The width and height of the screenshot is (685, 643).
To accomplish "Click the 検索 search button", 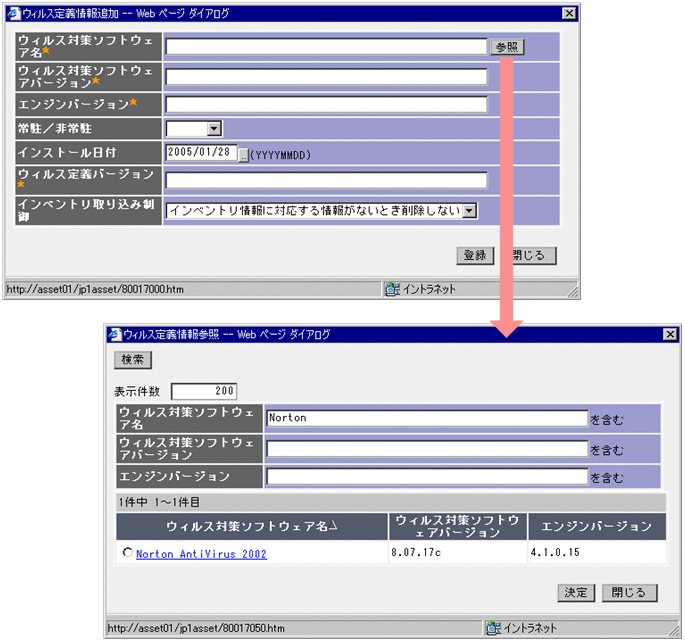I will click(133, 360).
